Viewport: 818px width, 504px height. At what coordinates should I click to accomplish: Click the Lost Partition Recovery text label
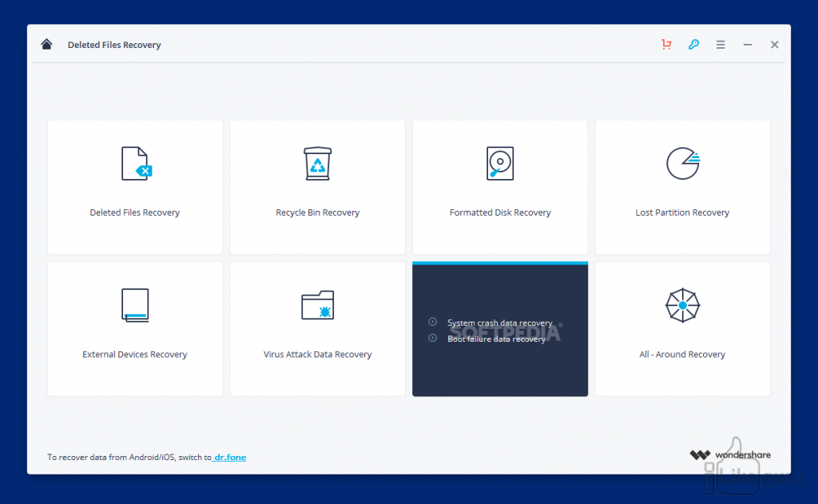click(682, 212)
